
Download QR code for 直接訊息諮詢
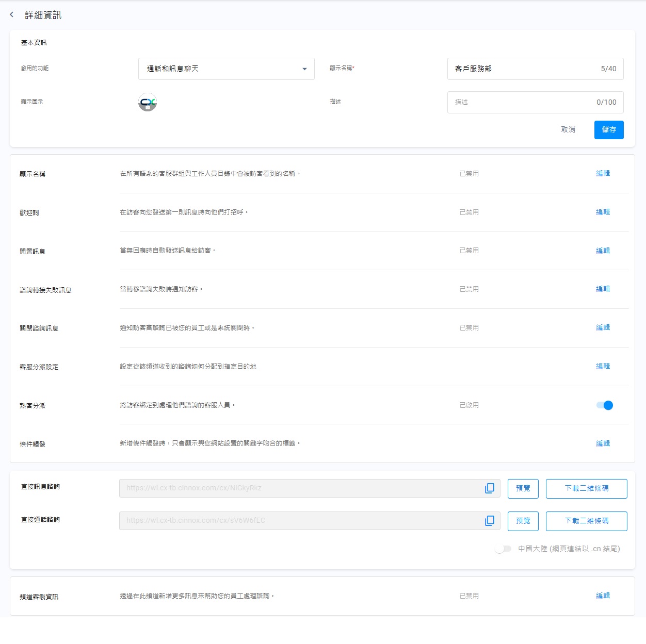587,489
